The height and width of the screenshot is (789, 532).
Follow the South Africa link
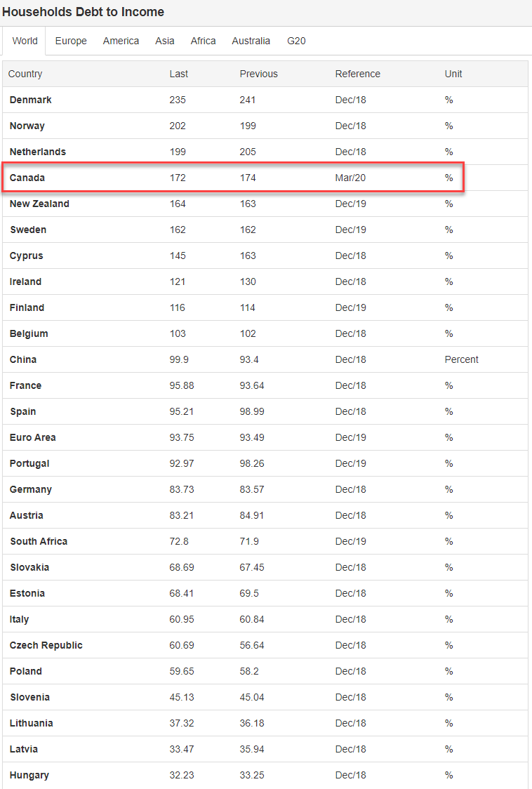pos(39,541)
